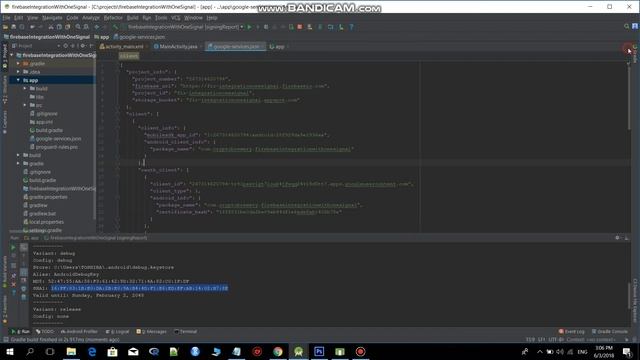Click the status bar tool windows icon at bottom left
This screenshot has width=640, height=360.
click(6, 340)
